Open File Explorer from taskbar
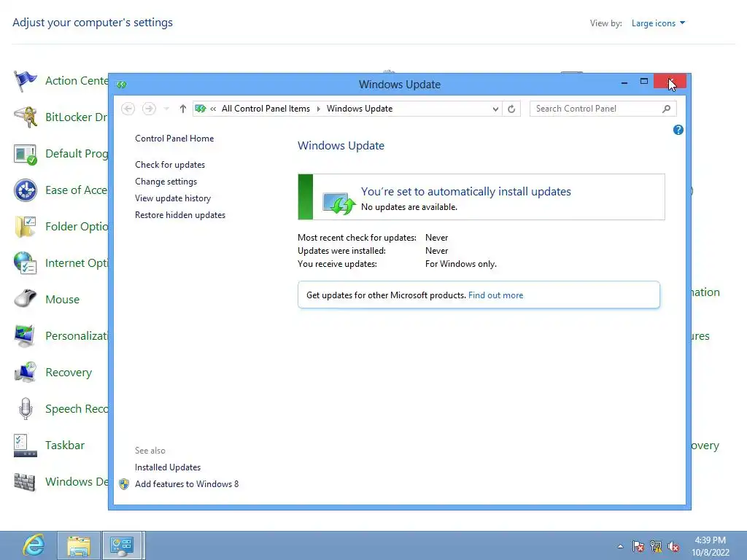 [79, 545]
